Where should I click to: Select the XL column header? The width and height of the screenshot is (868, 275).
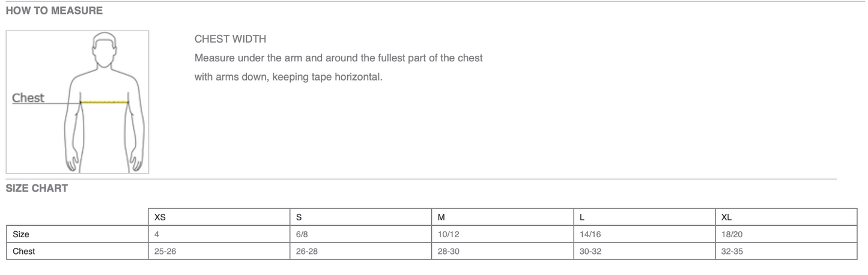[x=726, y=217]
